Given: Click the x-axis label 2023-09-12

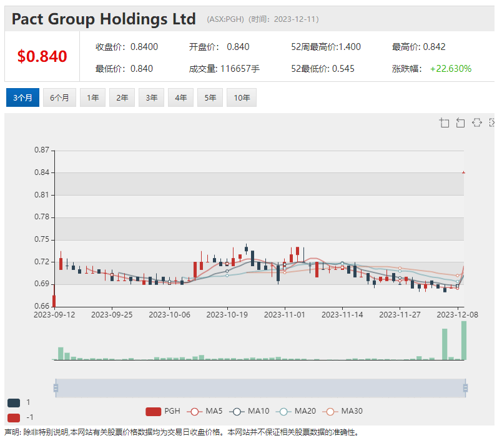Looking at the screenshot, I should (54, 315).
